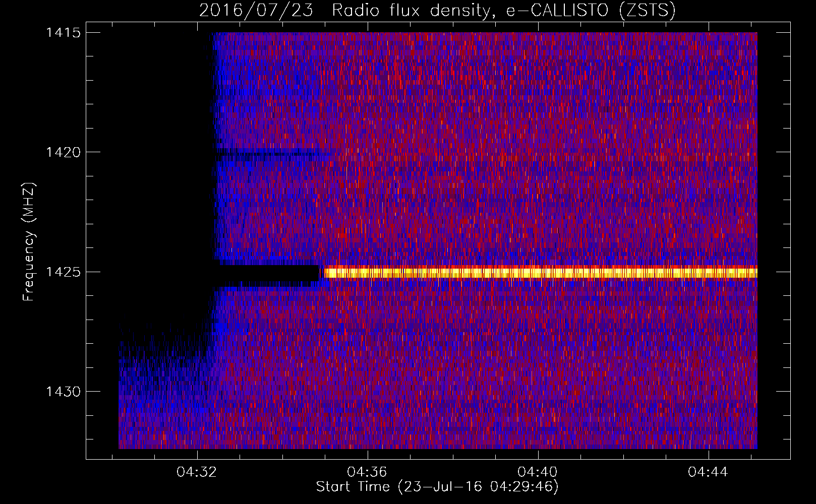Click the 04:40 time axis label
This screenshot has width=816, height=504.
pyautogui.click(x=538, y=472)
